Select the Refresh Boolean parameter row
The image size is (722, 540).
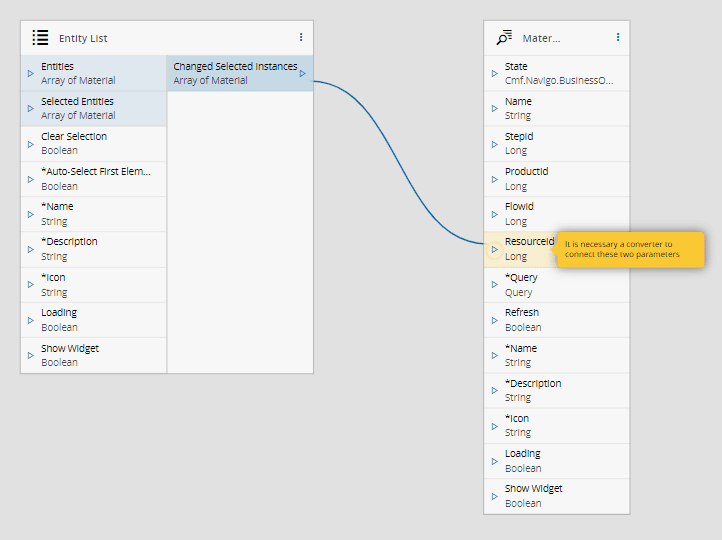pyautogui.click(x=556, y=319)
